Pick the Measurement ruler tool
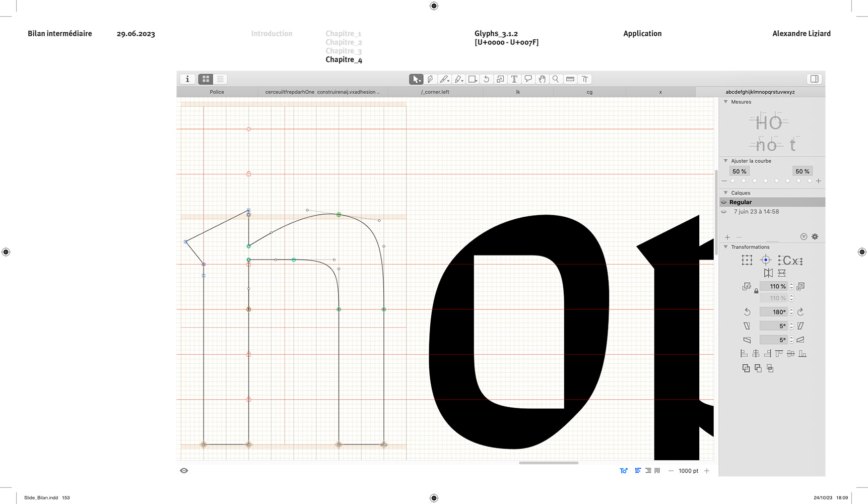Image resolution: width=868 pixels, height=504 pixels. click(x=570, y=79)
